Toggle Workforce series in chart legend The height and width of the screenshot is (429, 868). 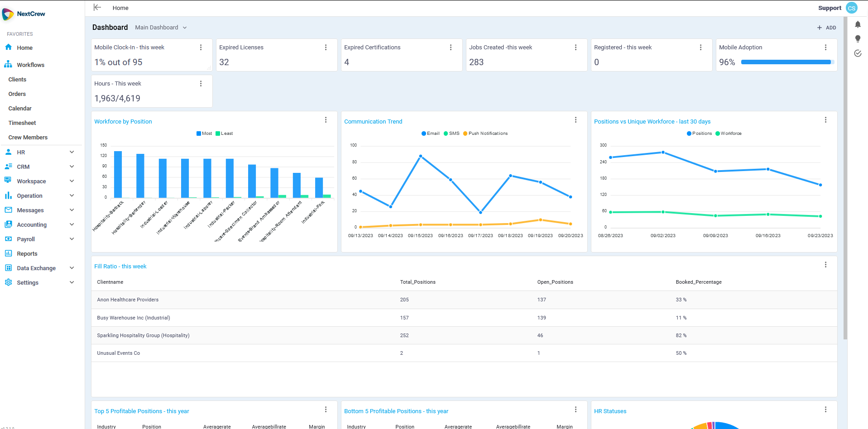pyautogui.click(x=729, y=133)
